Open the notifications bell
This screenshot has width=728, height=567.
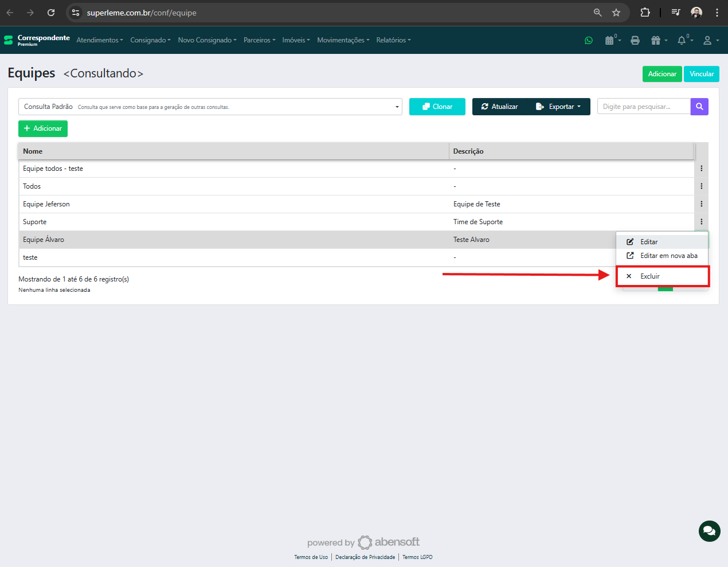click(682, 40)
